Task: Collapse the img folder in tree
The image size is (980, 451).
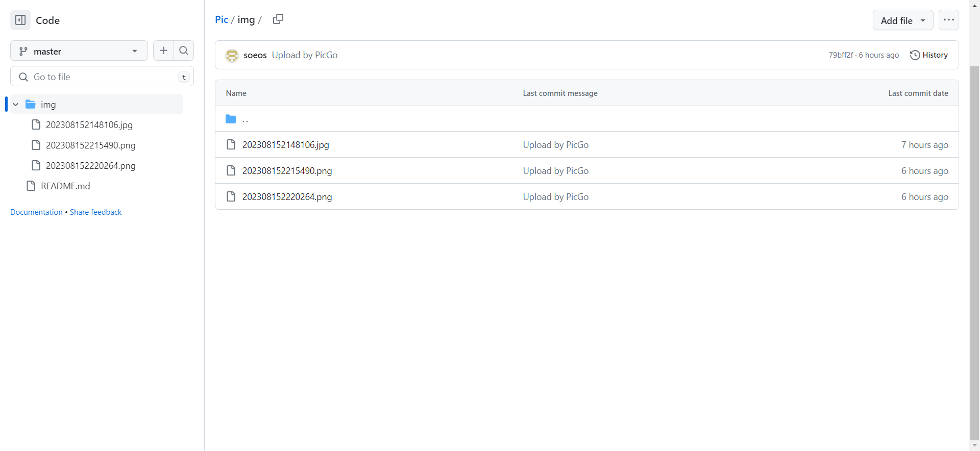Action: pos(16,105)
